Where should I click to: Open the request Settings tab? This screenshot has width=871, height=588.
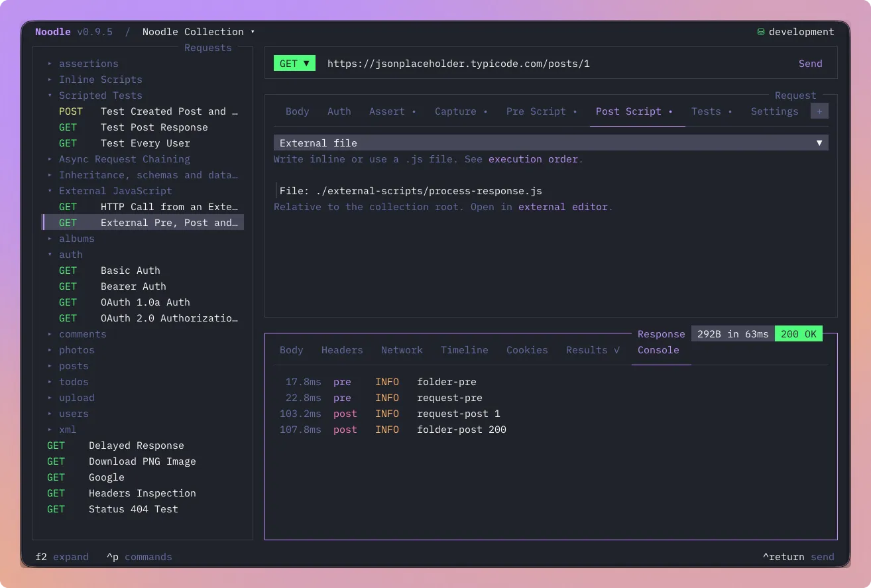click(x=774, y=111)
